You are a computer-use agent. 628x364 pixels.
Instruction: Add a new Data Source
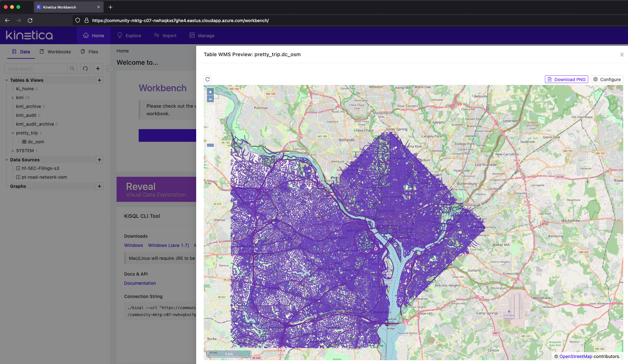pyautogui.click(x=100, y=160)
